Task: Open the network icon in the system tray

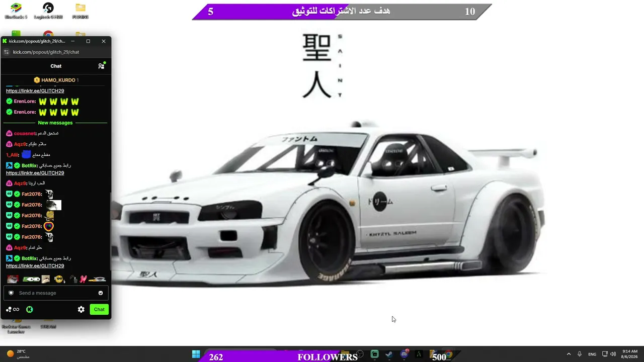Action: point(605,354)
